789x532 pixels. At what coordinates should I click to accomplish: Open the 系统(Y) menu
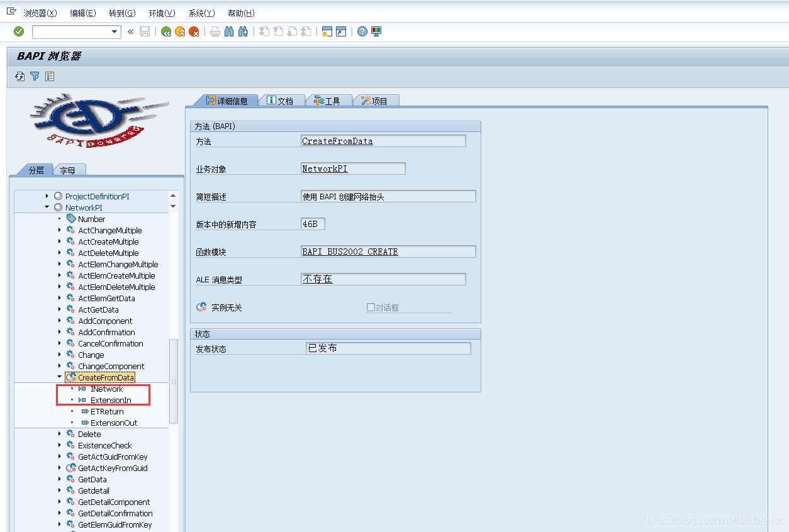click(201, 13)
